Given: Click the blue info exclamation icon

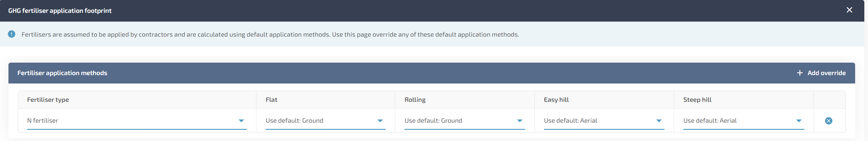Looking at the screenshot, I should (12, 34).
